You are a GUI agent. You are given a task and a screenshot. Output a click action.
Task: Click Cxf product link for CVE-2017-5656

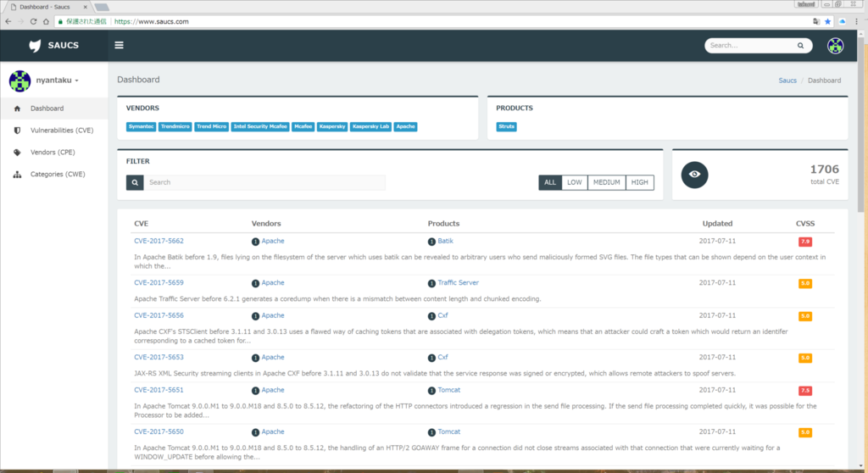coord(442,315)
